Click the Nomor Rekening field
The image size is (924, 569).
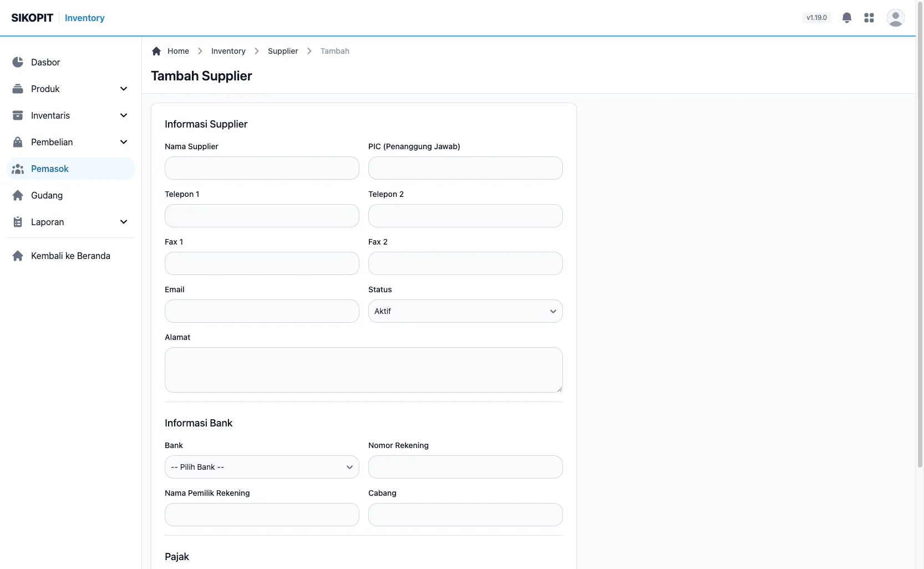tap(465, 467)
